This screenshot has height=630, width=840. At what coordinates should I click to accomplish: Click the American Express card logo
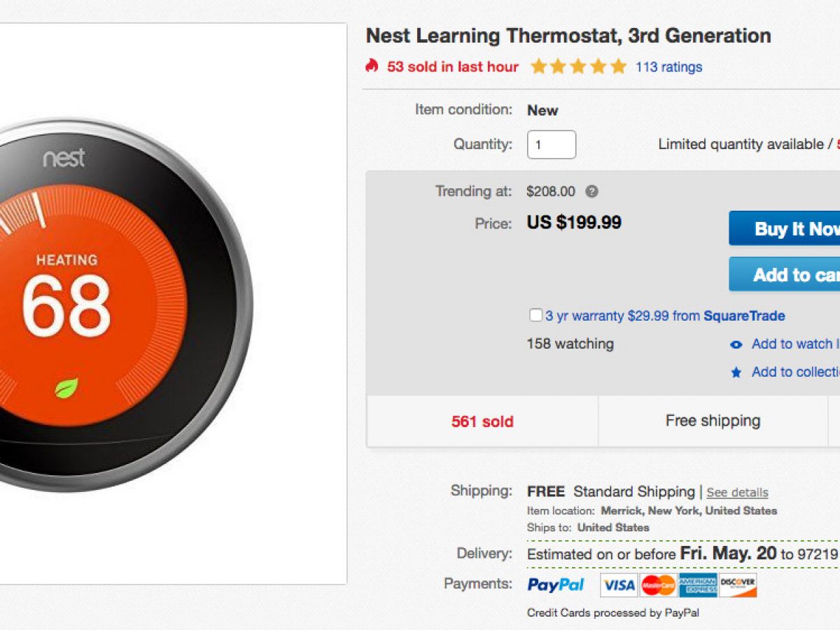698,584
